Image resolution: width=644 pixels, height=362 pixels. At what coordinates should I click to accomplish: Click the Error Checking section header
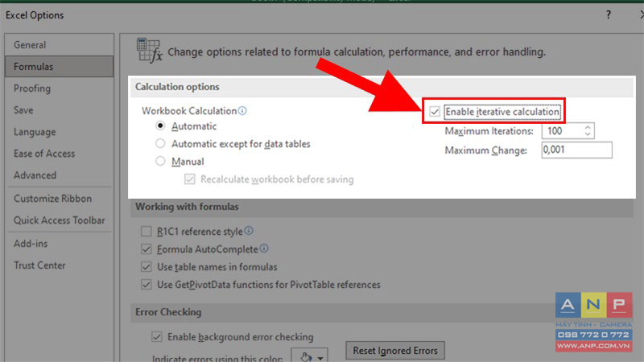[x=168, y=312]
